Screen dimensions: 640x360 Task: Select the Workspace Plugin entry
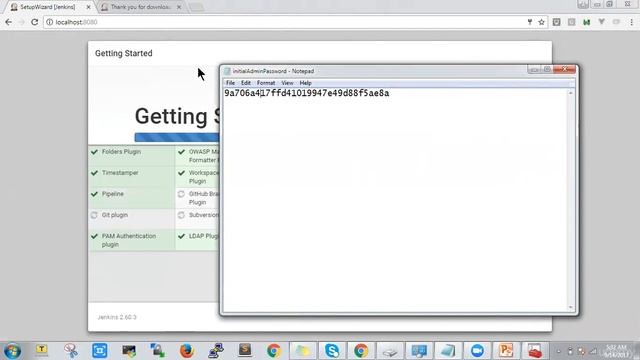click(x=198, y=177)
